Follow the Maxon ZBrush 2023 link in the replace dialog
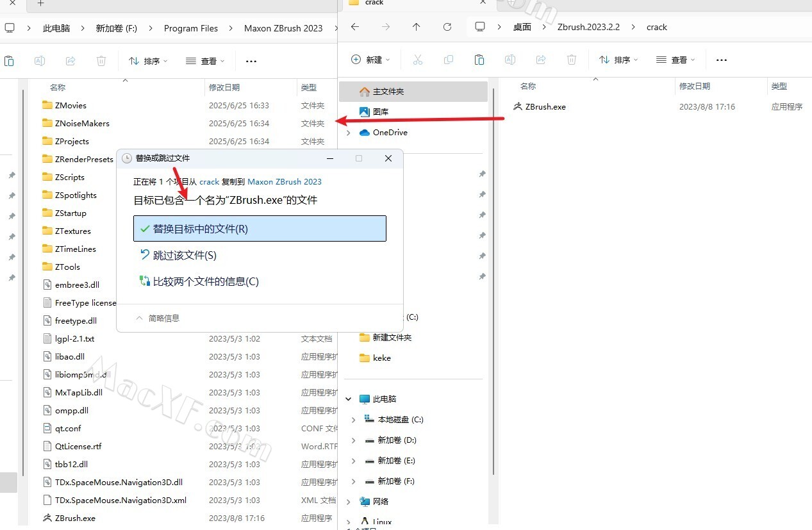This screenshot has width=812, height=530. pyautogui.click(x=285, y=181)
